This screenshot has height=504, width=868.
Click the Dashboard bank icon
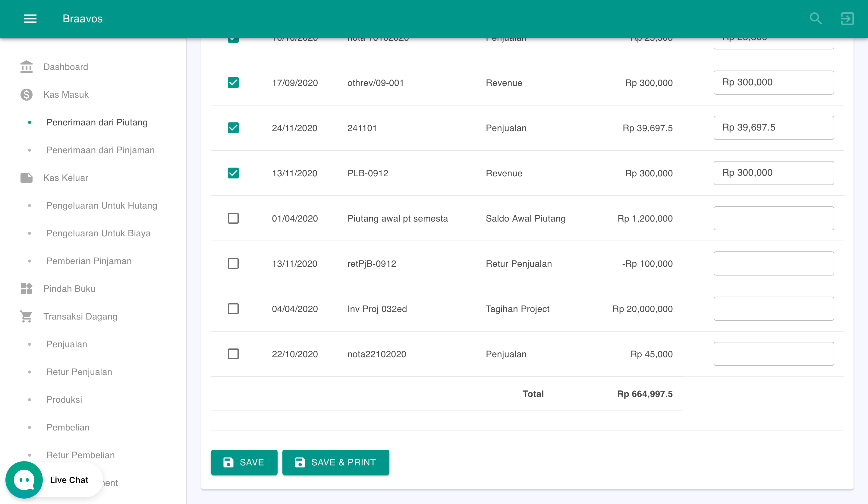pos(26,67)
